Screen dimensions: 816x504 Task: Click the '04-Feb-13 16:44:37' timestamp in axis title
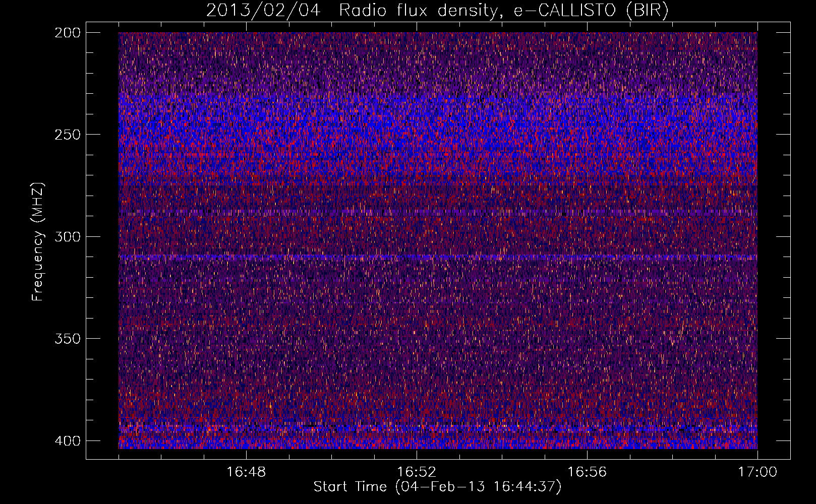tap(478, 487)
